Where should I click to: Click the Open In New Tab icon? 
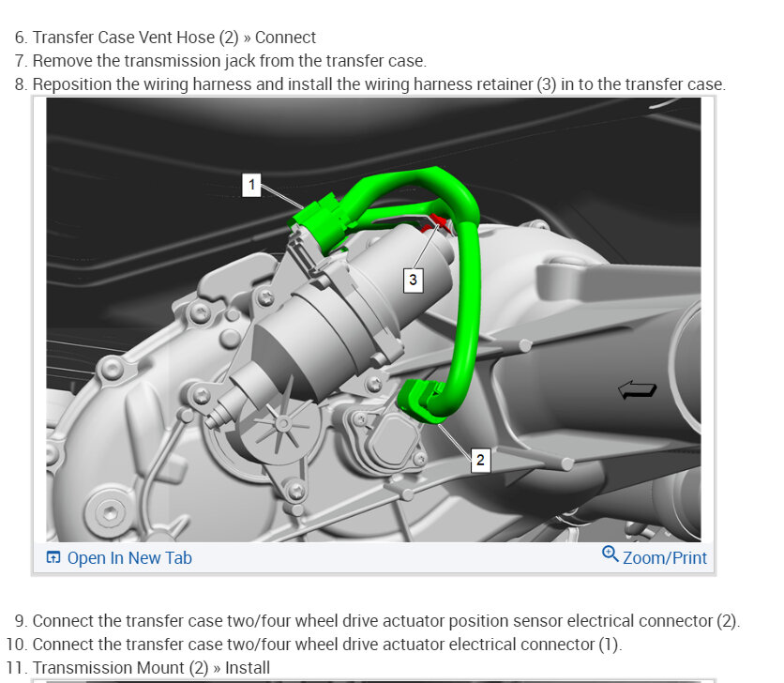tap(53, 557)
